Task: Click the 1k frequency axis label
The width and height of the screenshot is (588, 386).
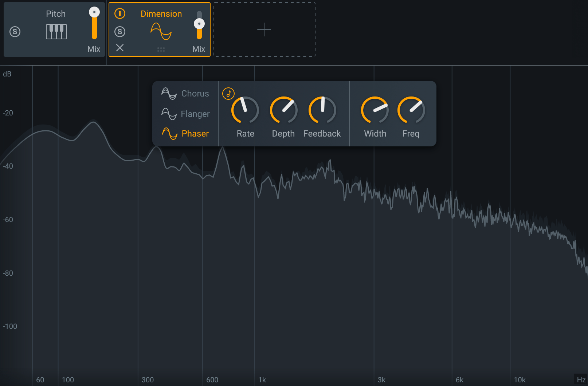Action: (262, 380)
